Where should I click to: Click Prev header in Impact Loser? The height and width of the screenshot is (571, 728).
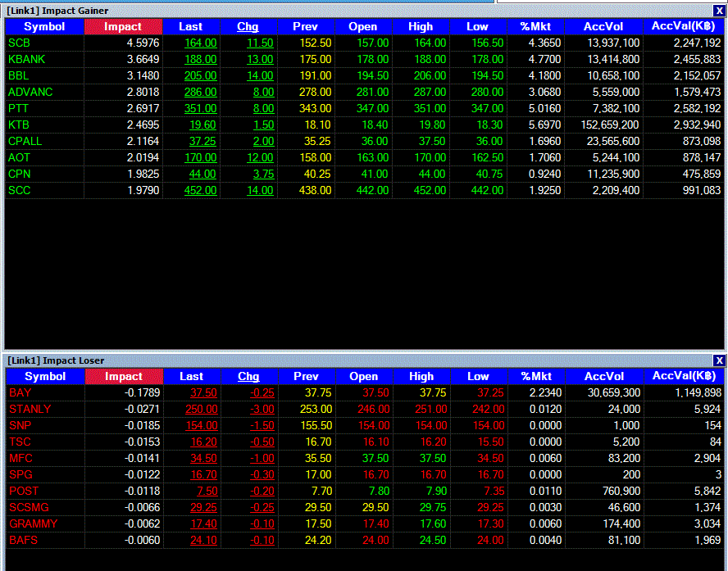pos(307,376)
